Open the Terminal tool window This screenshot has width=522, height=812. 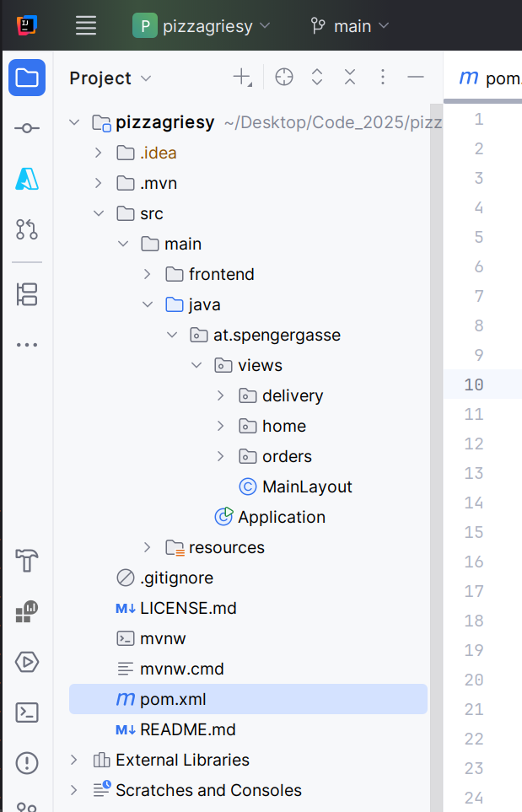click(x=27, y=713)
